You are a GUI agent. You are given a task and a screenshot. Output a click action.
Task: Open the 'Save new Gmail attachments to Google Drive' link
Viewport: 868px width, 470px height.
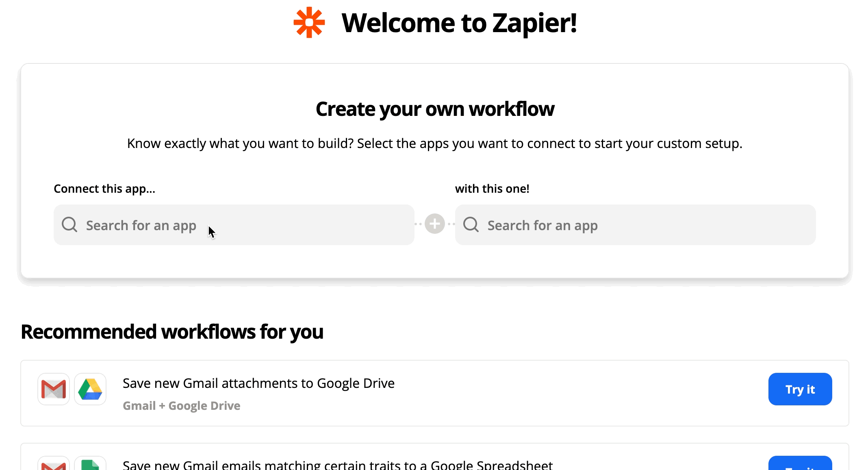(x=258, y=383)
